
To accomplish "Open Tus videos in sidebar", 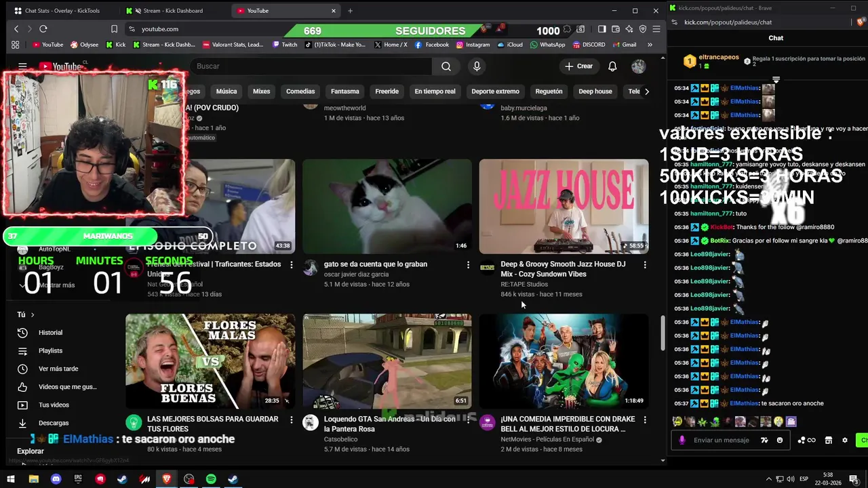I will click(x=54, y=405).
